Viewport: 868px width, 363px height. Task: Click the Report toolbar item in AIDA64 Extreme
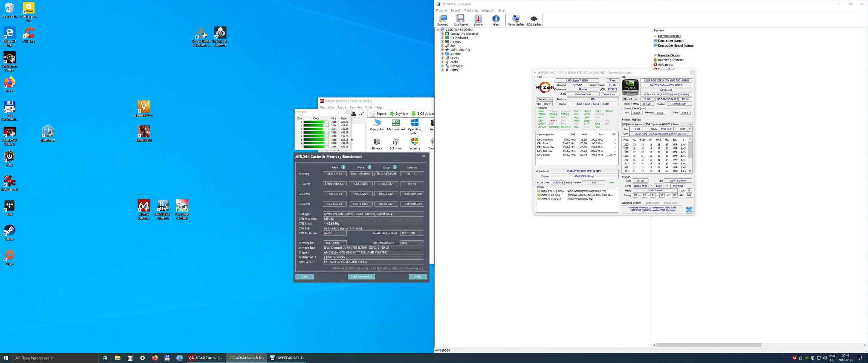(378, 114)
